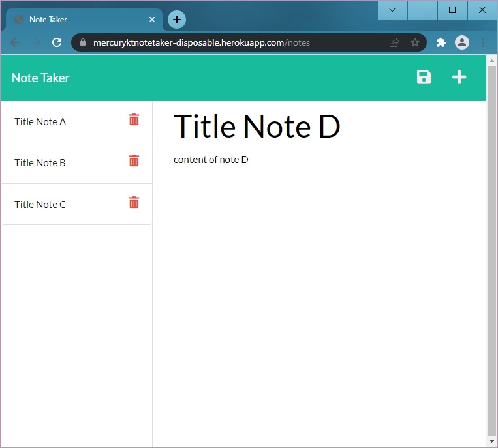
Task: Open the Chrome profile avatar
Action: tap(462, 42)
